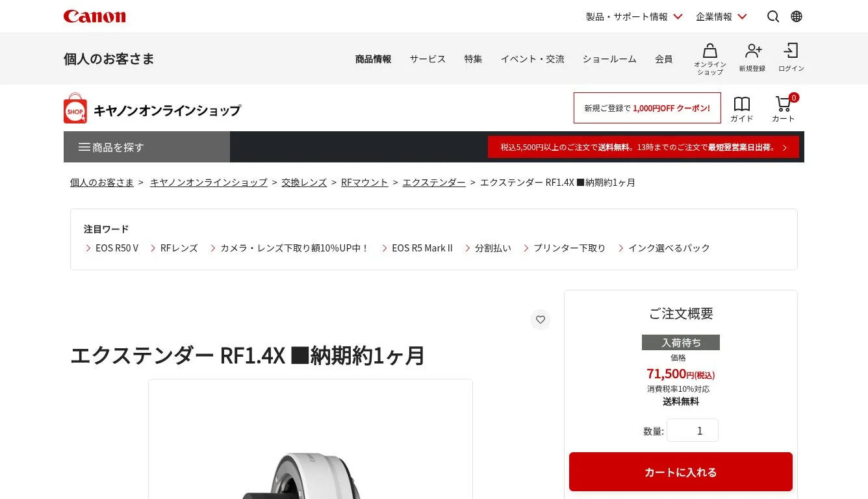
Task: Click the Canon logo
Action: point(94,16)
